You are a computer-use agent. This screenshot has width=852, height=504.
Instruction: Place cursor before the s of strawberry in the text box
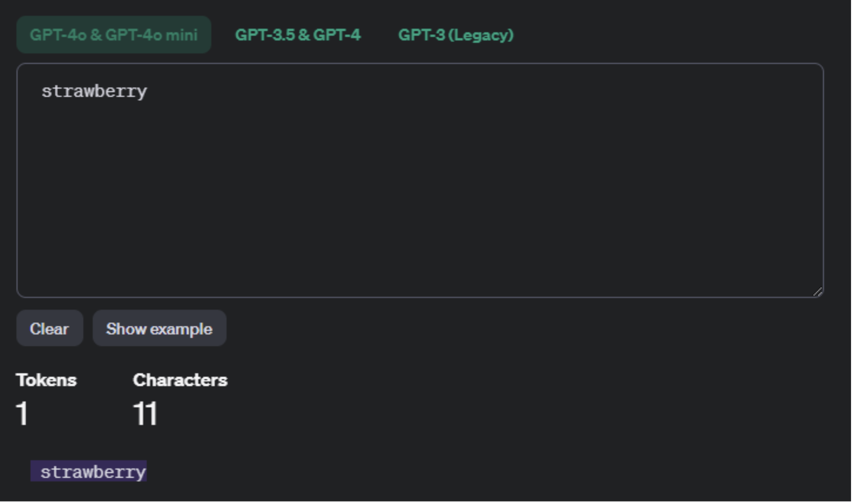pyautogui.click(x=41, y=91)
